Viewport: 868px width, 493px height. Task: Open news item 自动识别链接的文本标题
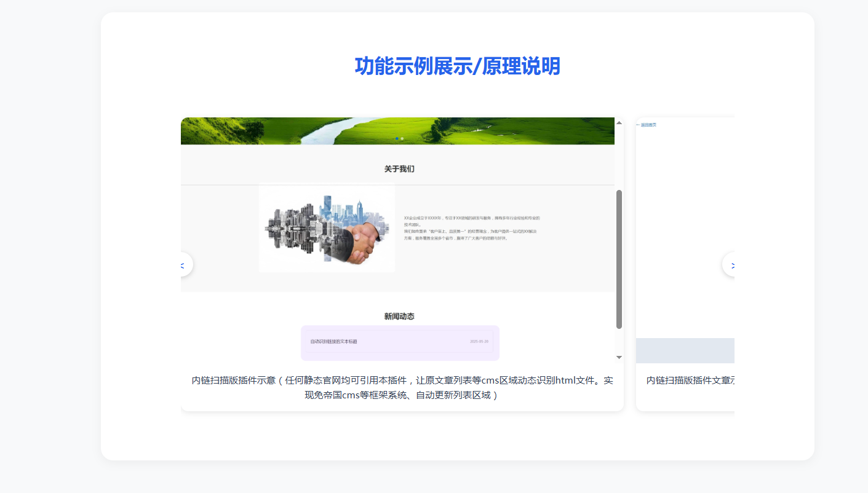[x=333, y=341]
